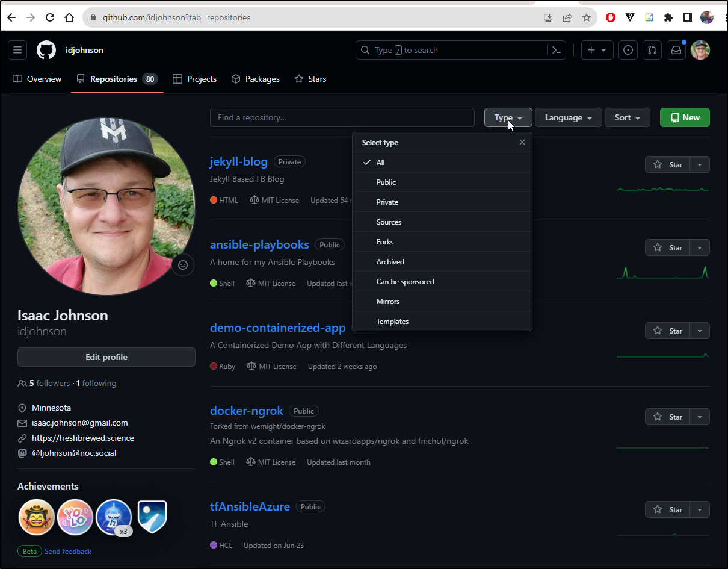Share this page icon in address bar

coord(567,17)
